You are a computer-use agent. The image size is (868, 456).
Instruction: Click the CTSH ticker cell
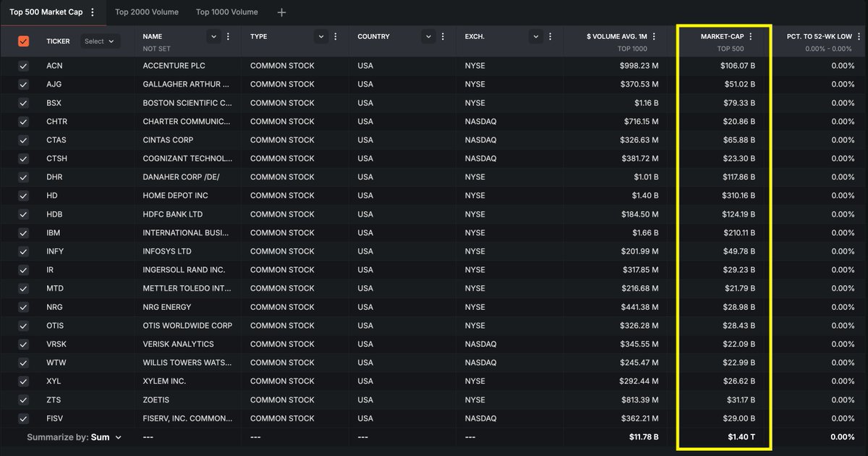[x=56, y=159]
